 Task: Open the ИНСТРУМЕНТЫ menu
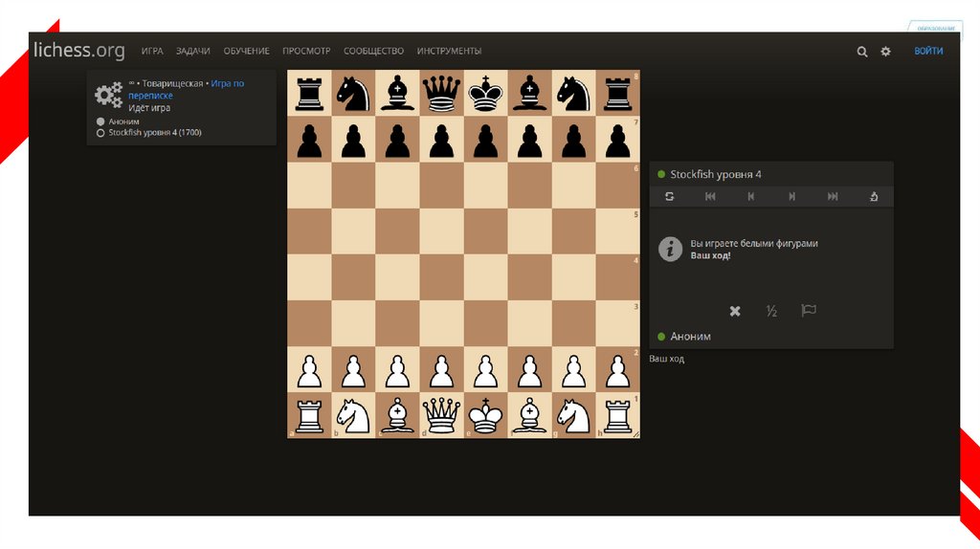(449, 52)
